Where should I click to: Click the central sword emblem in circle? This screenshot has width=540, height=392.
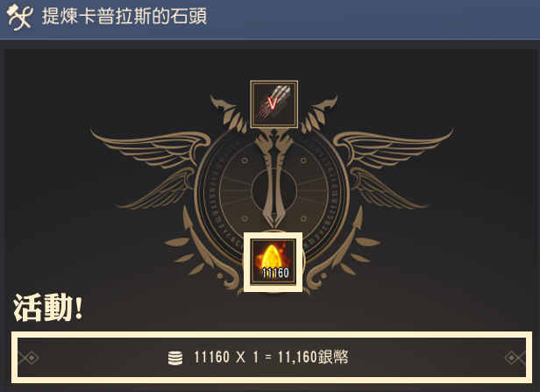click(274, 179)
